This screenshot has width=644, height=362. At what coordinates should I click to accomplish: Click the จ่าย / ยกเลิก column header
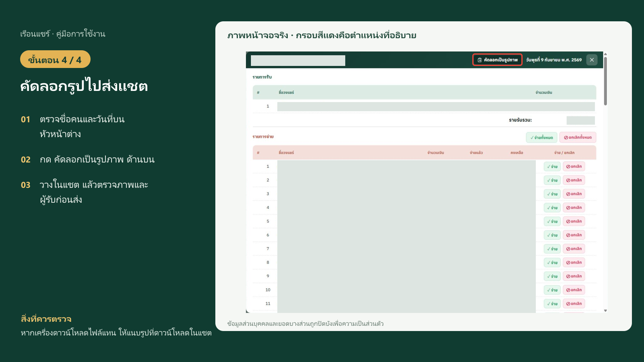pyautogui.click(x=564, y=153)
